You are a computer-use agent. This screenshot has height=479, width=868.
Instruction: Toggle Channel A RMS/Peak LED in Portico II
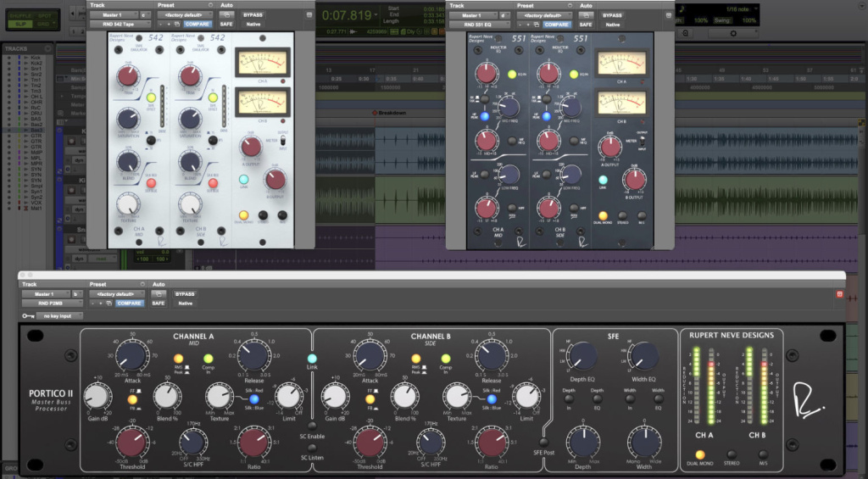coord(178,359)
